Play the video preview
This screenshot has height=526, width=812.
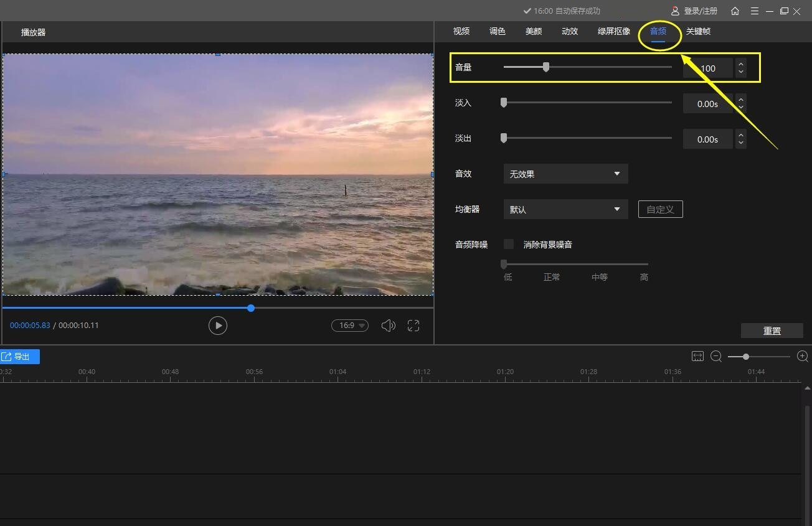217,326
